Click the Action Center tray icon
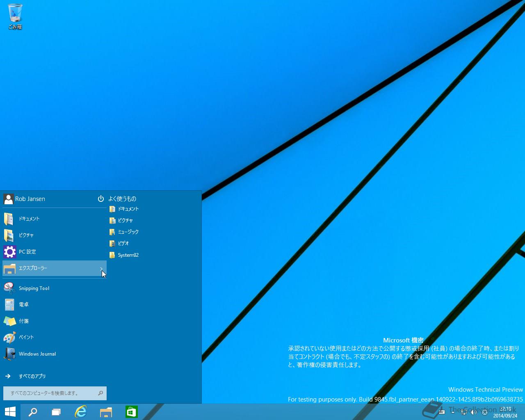 (484, 412)
